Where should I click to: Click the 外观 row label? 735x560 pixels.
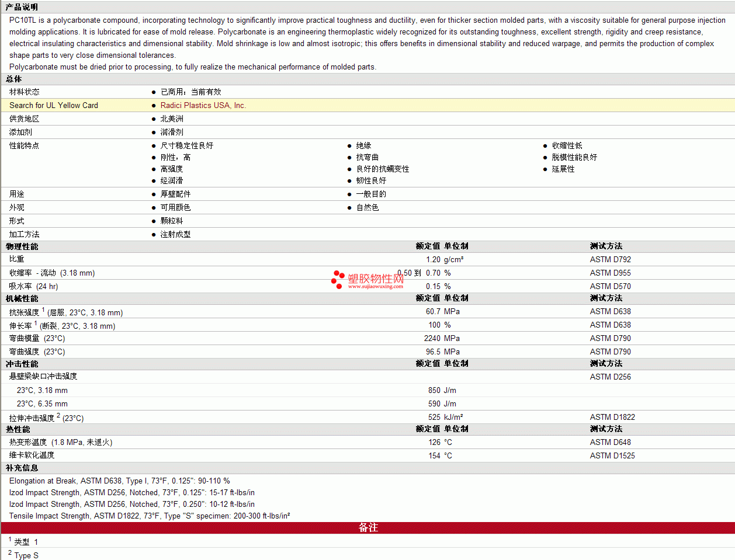(17, 207)
